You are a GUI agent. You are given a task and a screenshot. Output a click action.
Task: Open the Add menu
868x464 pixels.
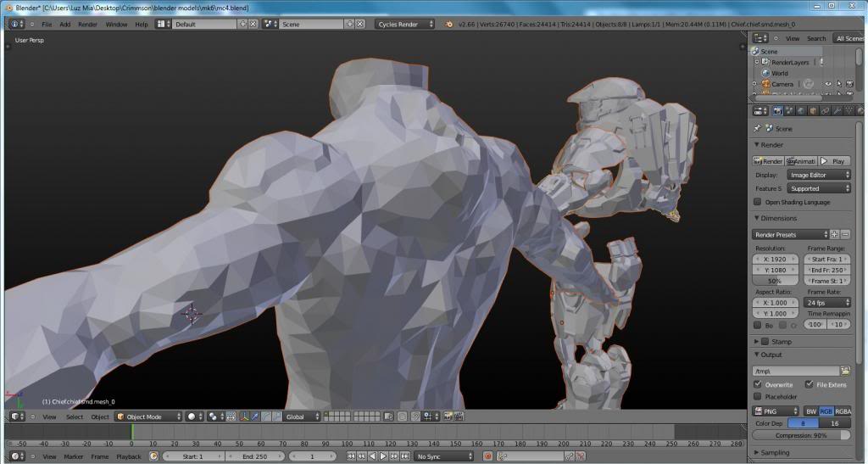64,25
